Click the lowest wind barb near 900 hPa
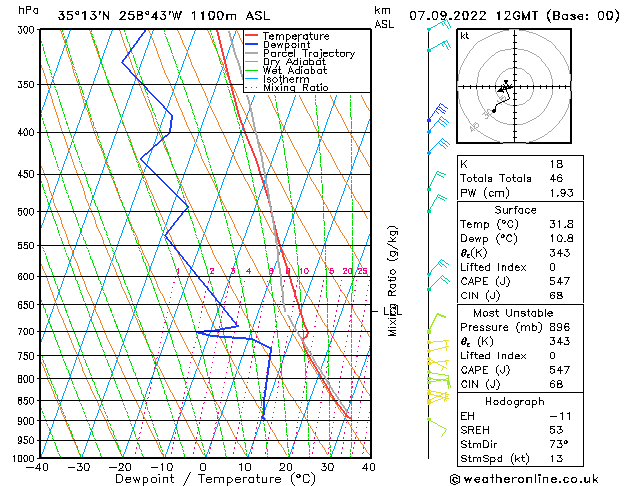 click(437, 427)
